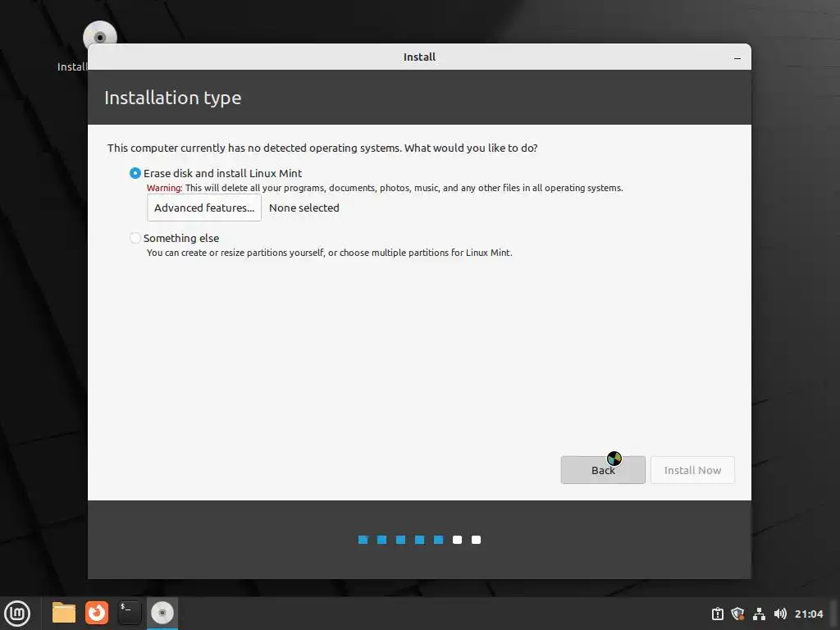Screen dimensions: 840x630
Task: Open Advanced features dialog
Action: point(204,208)
